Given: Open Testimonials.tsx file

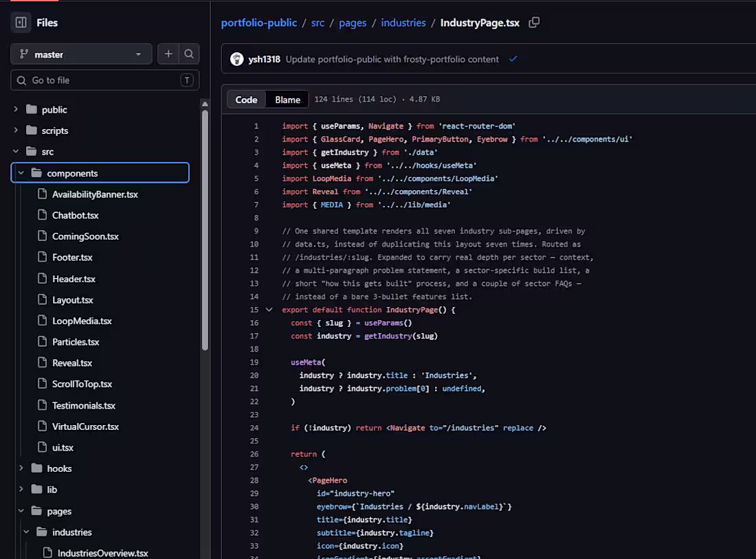Looking at the screenshot, I should coord(84,406).
